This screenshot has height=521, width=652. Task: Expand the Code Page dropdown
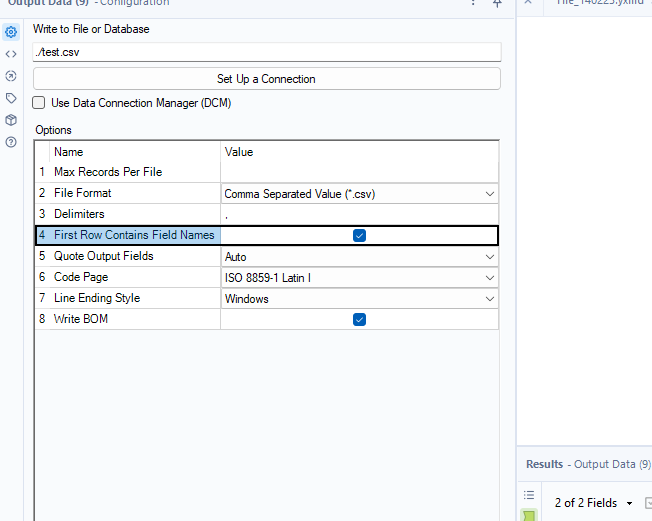coord(359,277)
